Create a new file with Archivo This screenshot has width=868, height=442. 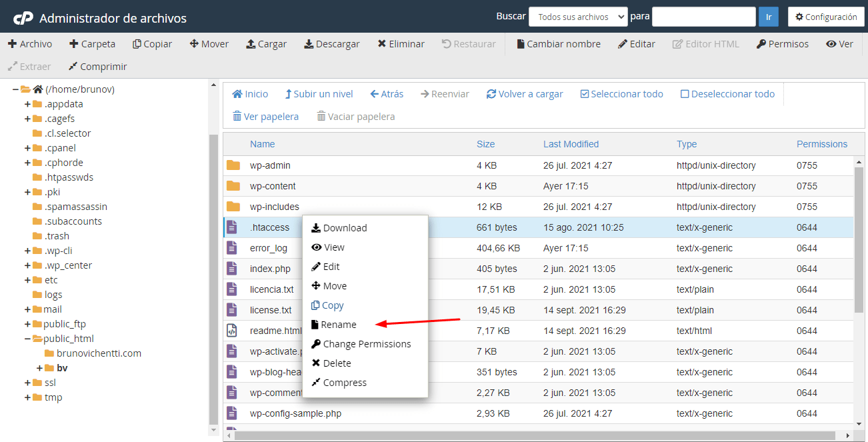coord(30,44)
